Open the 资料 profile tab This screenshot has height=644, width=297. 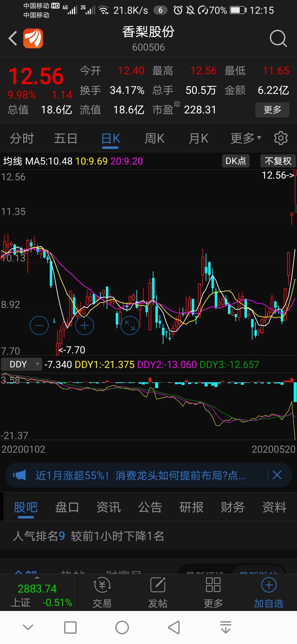click(274, 507)
